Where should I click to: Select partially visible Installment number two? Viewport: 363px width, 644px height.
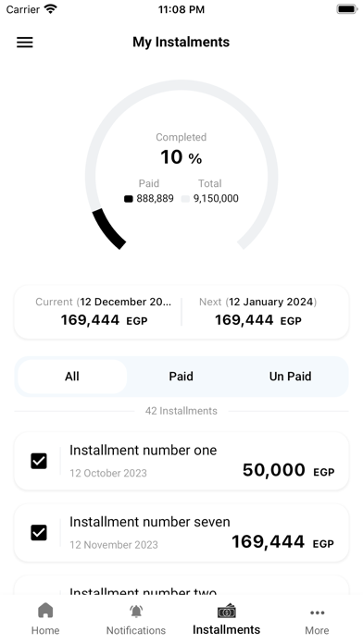click(x=181, y=585)
